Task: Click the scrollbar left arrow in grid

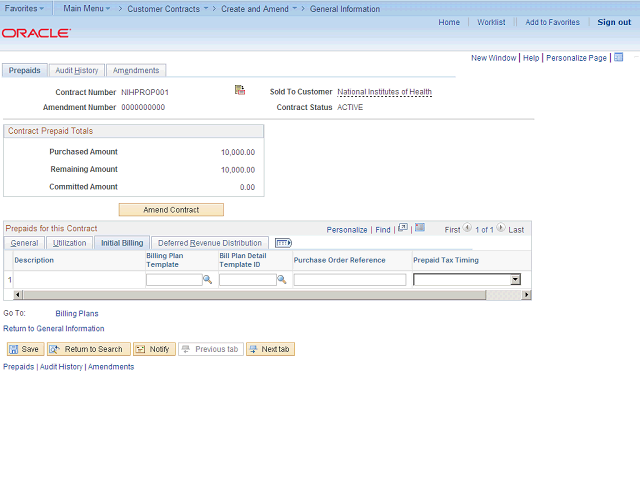Action: tap(18, 295)
